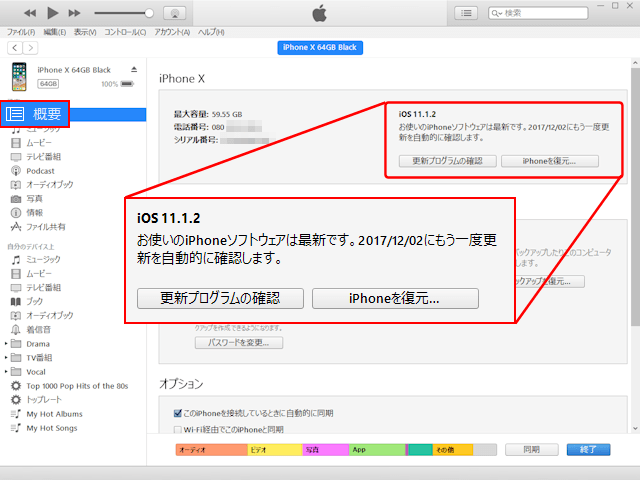Expand the TV番組 playlist folder
Image resolution: width=640 pixels, height=480 pixels.
pos(6,358)
